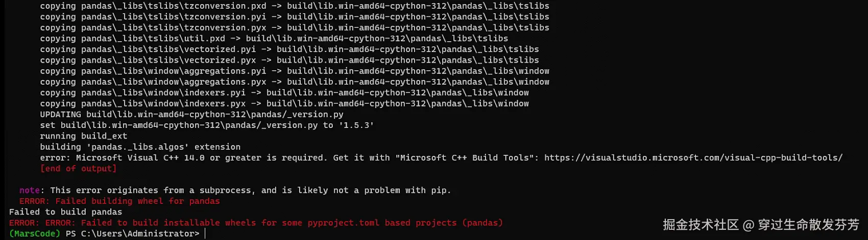Click "pyproject.toml" in the last error line

pos(343,223)
